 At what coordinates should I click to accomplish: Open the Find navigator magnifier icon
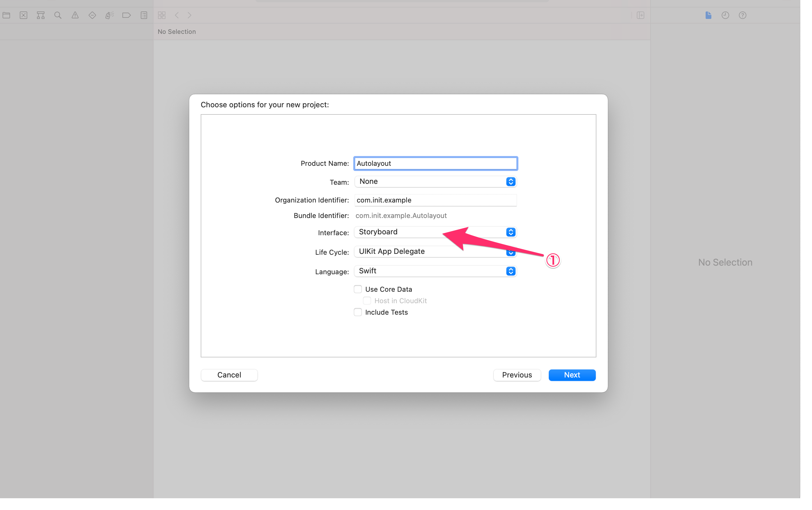pos(58,15)
